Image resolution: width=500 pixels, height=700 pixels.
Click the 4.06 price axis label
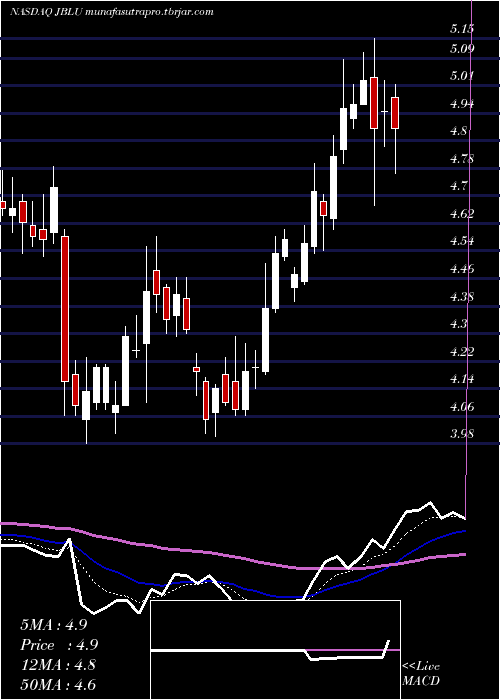[462, 407]
